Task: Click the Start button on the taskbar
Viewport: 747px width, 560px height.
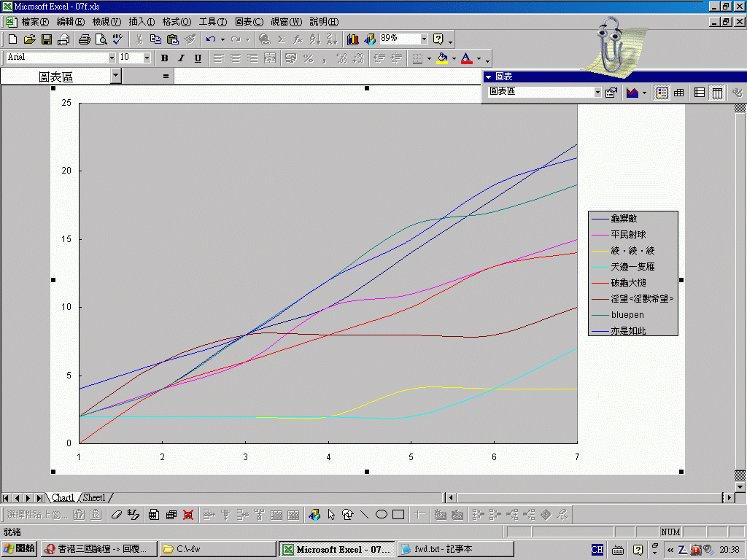Action: pos(19,549)
